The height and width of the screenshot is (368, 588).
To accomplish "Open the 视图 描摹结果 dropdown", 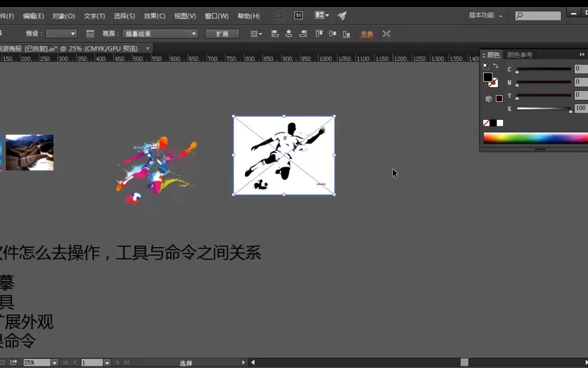I will pos(160,33).
